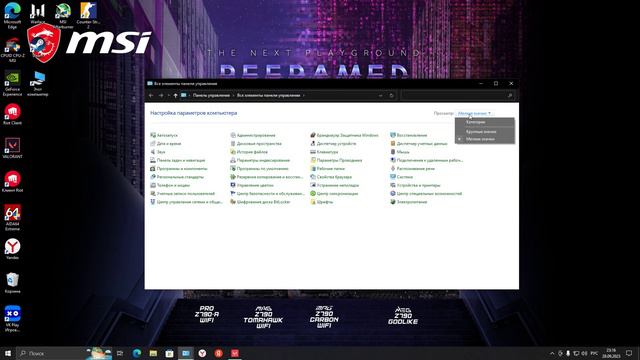The image size is (640, 360).
Task: Choose Крупные значки in the view menu
Action: coord(485,132)
